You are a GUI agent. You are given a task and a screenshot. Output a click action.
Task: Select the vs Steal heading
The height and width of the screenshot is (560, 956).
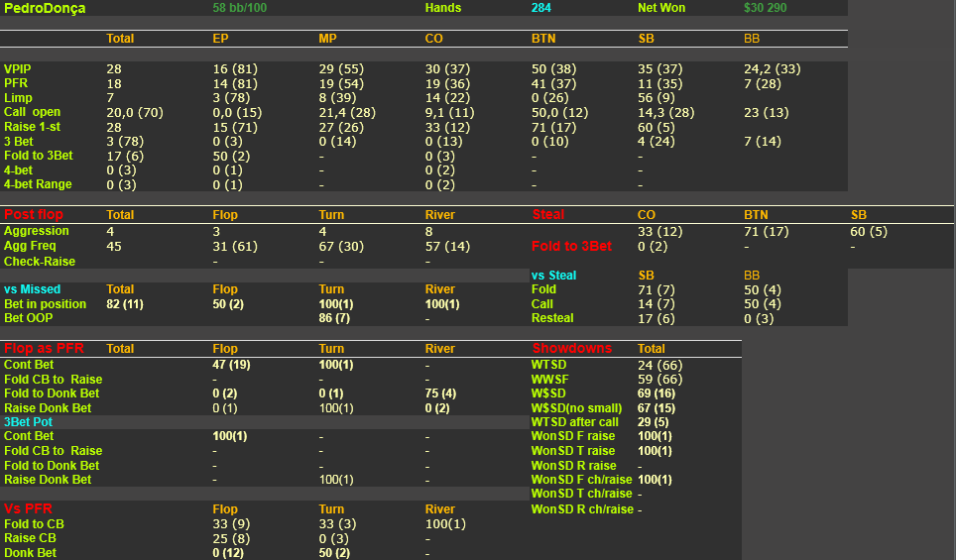tap(553, 276)
